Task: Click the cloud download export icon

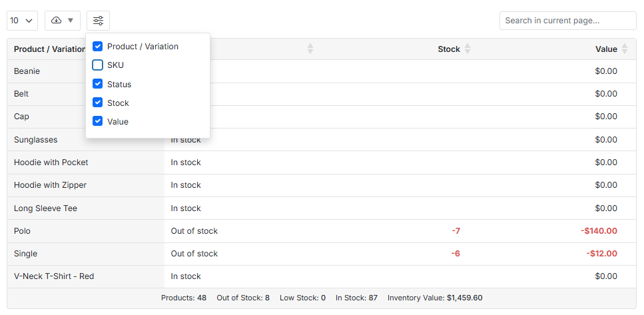Action: tap(57, 21)
